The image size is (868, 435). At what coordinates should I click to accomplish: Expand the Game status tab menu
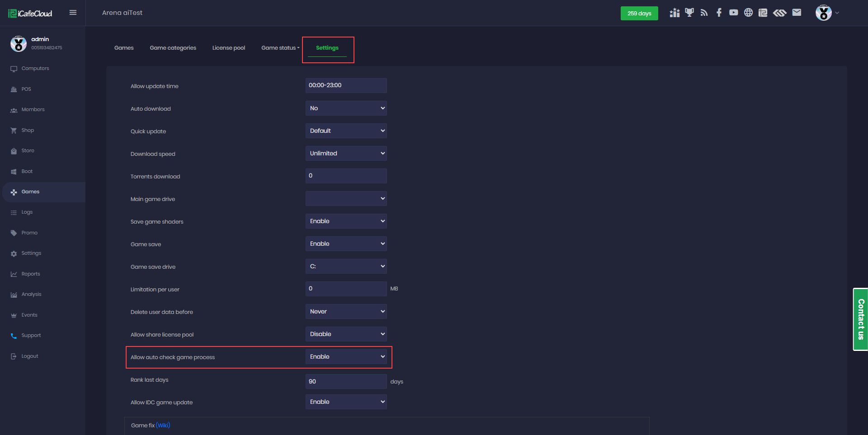280,48
